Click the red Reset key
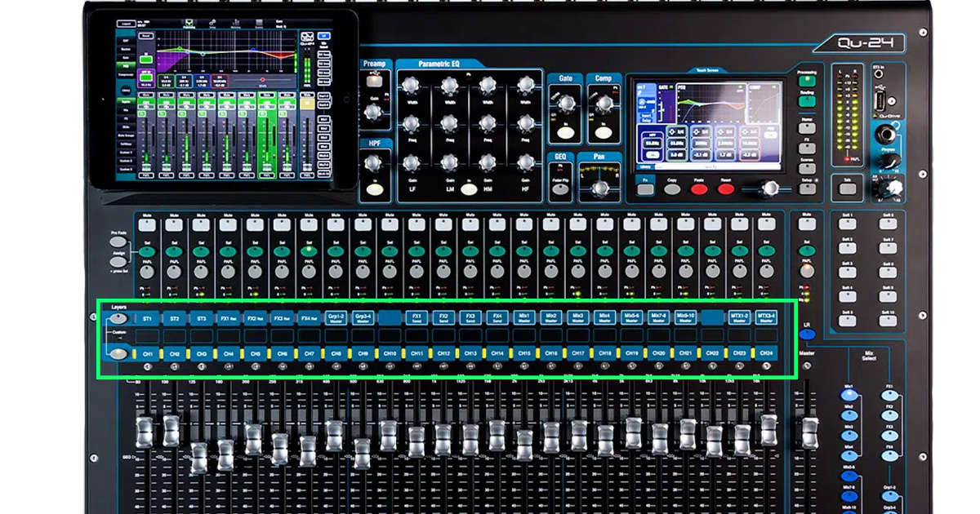 [x=726, y=189]
